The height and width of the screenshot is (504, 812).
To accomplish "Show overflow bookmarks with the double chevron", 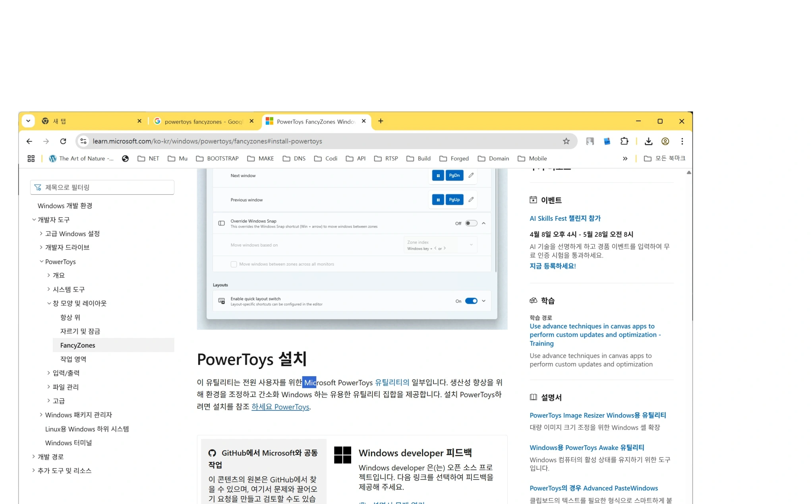I will coord(625,158).
